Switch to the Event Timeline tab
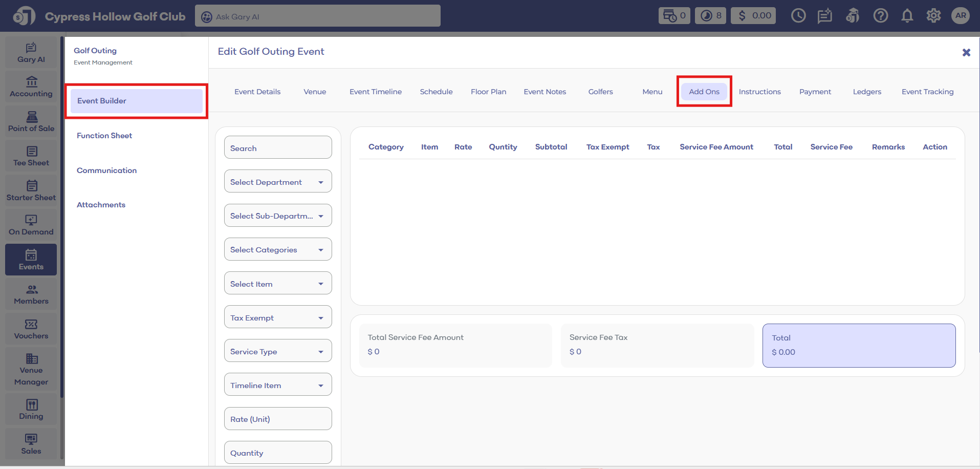Image resolution: width=980 pixels, height=469 pixels. (375, 92)
